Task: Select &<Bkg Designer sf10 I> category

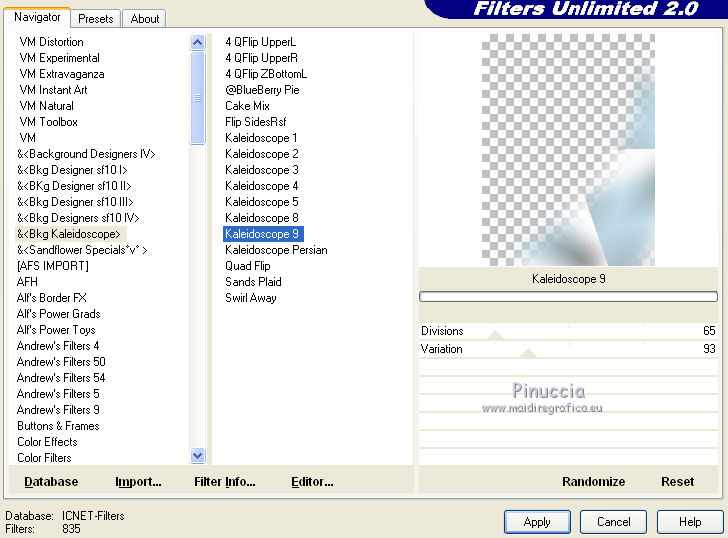Action: click(x=72, y=170)
